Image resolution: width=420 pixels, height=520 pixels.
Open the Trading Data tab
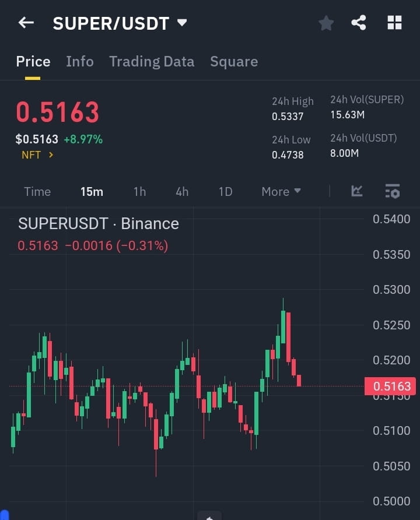point(152,61)
